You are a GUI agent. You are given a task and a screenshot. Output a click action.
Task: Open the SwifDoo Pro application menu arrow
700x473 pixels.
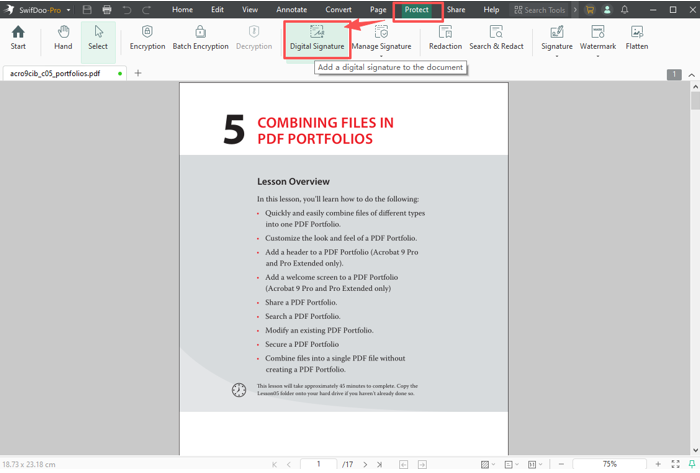click(x=68, y=10)
